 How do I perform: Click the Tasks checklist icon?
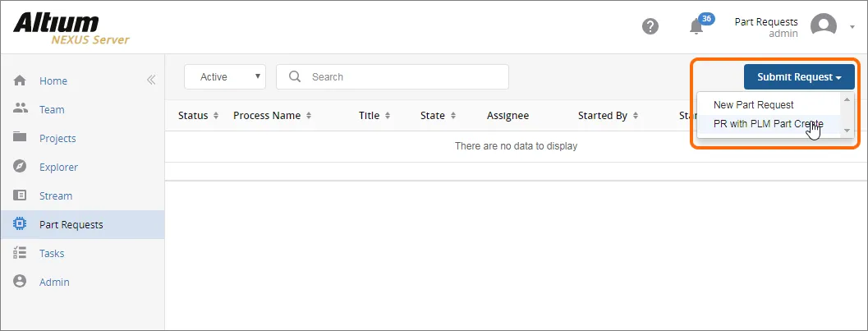coord(20,253)
